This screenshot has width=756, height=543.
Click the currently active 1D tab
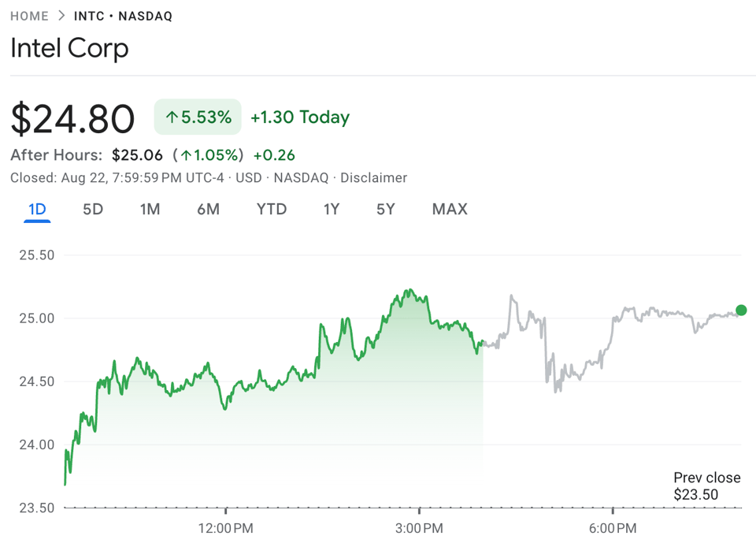click(36, 209)
